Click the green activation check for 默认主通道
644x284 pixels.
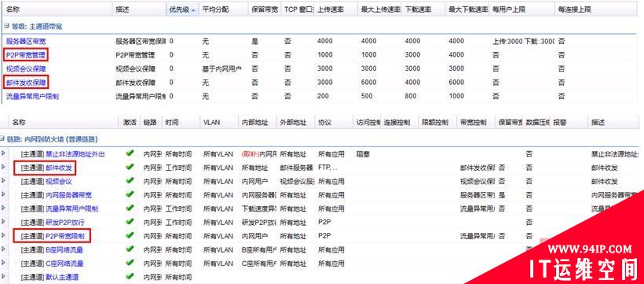tap(130, 275)
